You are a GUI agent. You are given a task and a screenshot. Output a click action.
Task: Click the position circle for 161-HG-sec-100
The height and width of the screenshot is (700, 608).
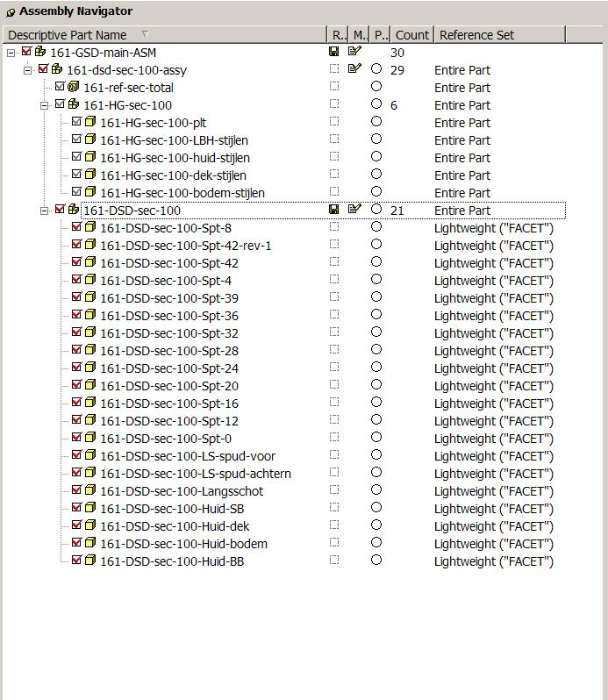(376, 104)
